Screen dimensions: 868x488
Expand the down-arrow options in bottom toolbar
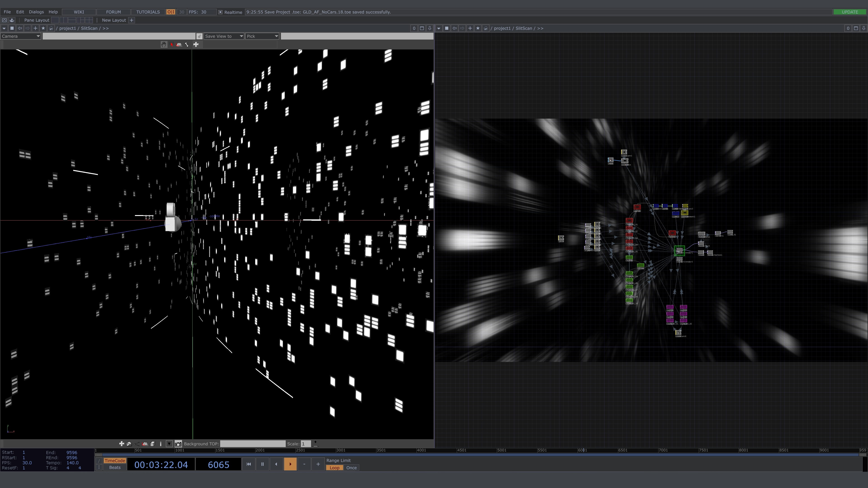pyautogui.click(x=169, y=444)
